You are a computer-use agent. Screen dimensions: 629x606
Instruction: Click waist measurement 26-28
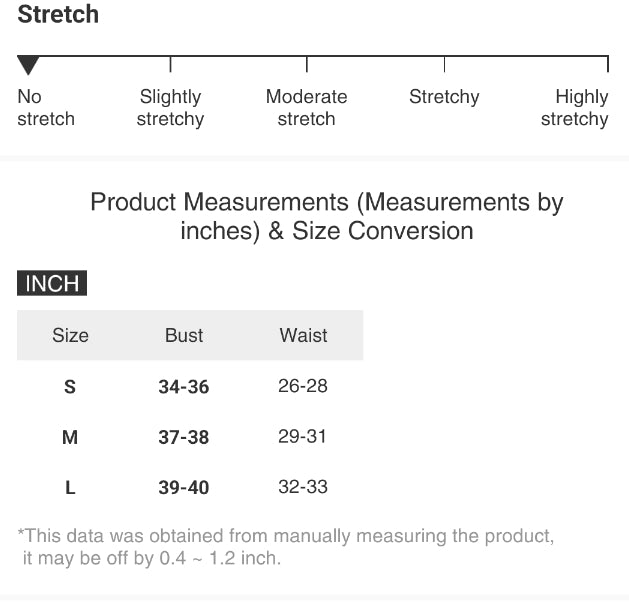click(x=303, y=386)
